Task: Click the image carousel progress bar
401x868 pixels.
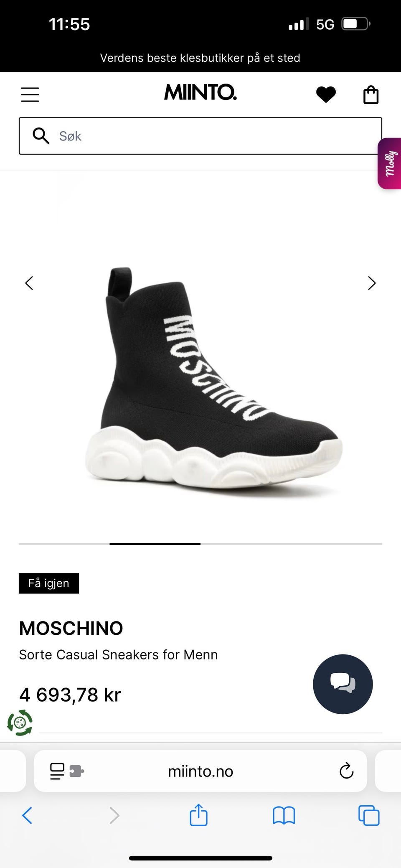Action: coord(200,544)
